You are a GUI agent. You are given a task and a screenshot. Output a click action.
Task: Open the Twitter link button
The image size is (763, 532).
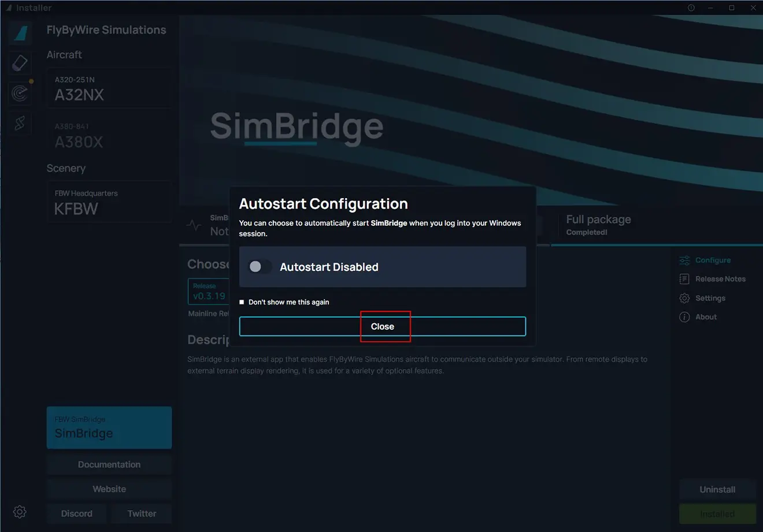point(142,514)
